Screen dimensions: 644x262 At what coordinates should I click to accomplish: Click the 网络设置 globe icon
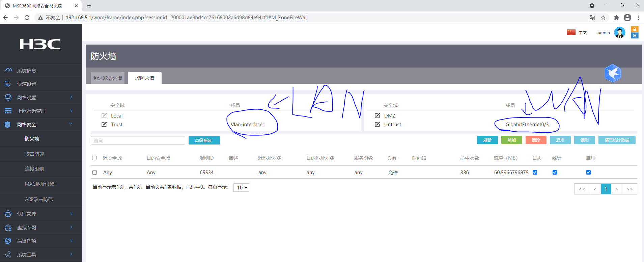point(8,97)
